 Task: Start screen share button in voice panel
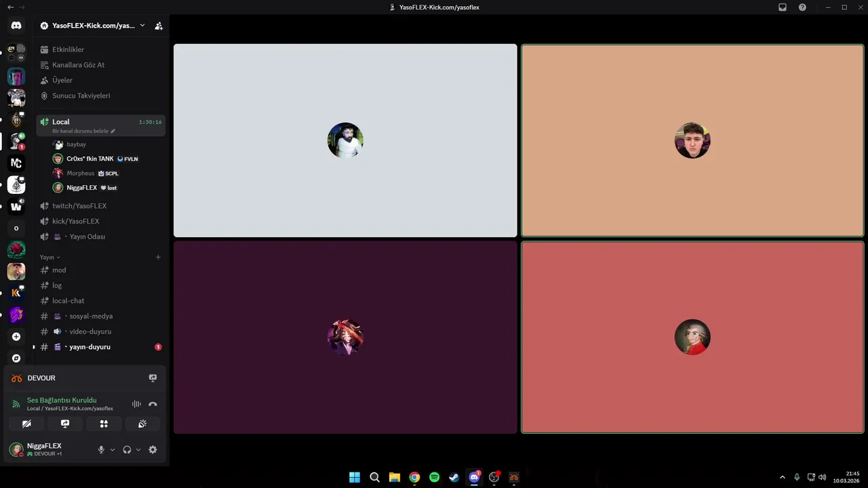pyautogui.click(x=65, y=424)
